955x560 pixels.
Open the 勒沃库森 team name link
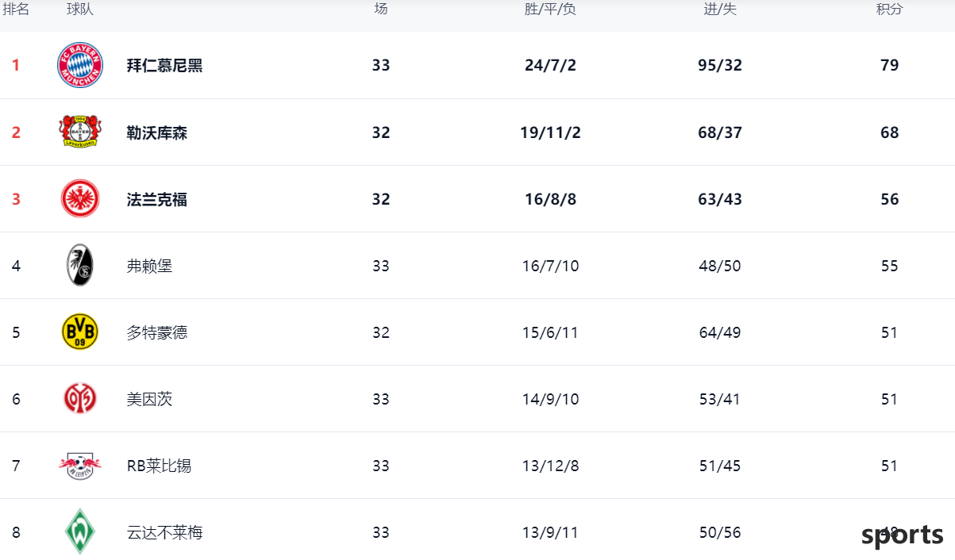click(157, 132)
